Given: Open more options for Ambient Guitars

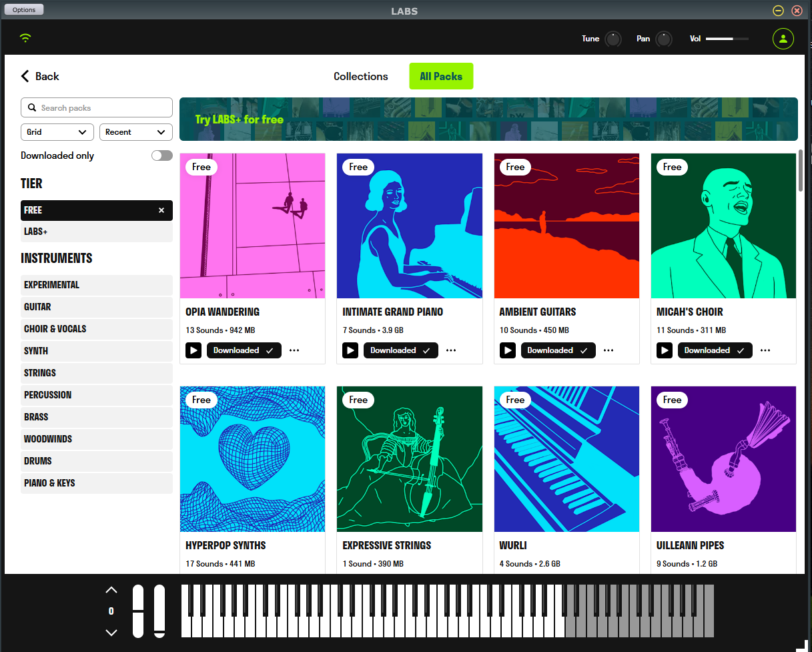Looking at the screenshot, I should coord(608,350).
